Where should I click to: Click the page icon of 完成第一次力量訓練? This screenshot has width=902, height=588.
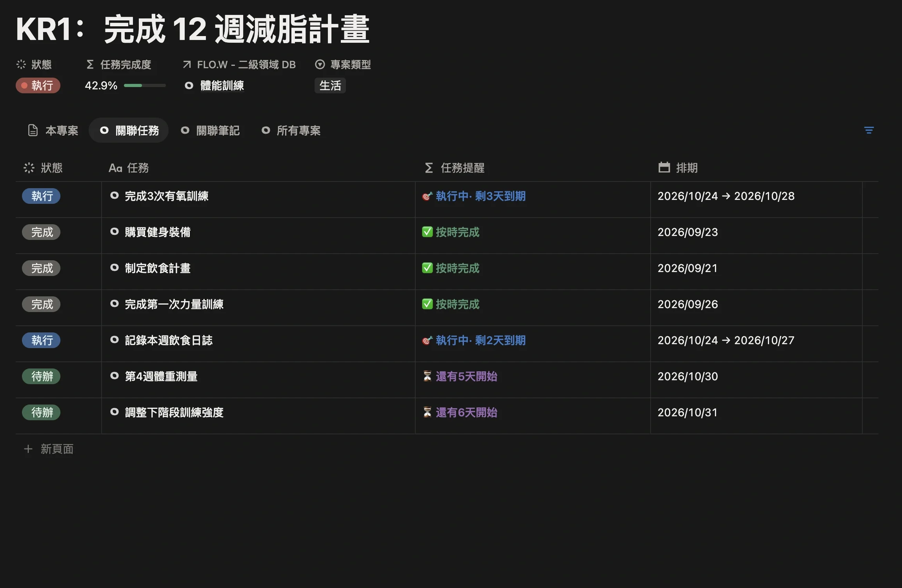(x=115, y=304)
